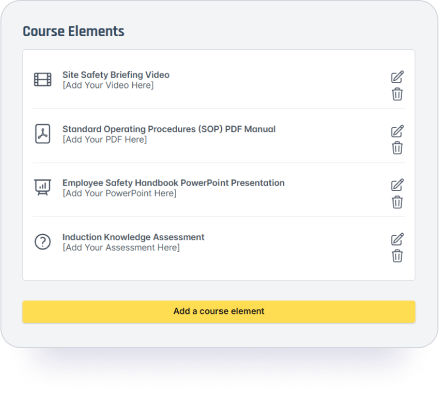This screenshot has height=397, width=439.
Task: Click the question mark assessment icon
Action: (43, 242)
